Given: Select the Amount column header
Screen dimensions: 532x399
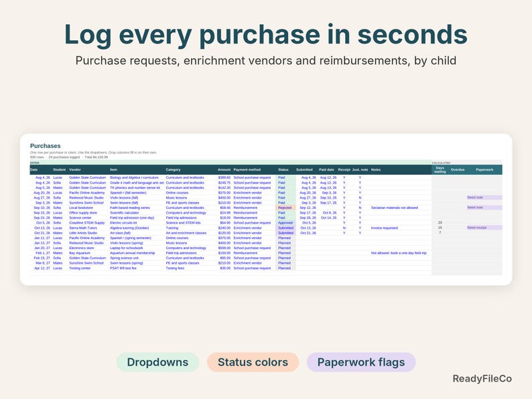Looking at the screenshot, I should (224, 169).
